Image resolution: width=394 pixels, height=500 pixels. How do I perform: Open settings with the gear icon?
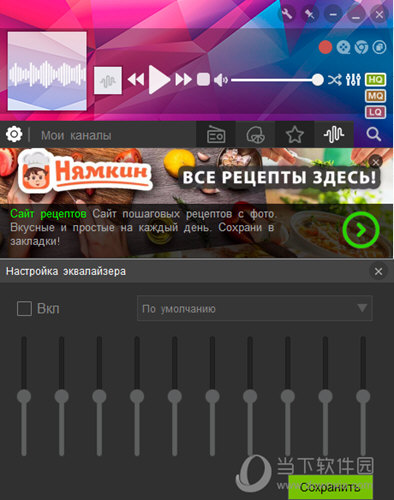click(x=14, y=134)
